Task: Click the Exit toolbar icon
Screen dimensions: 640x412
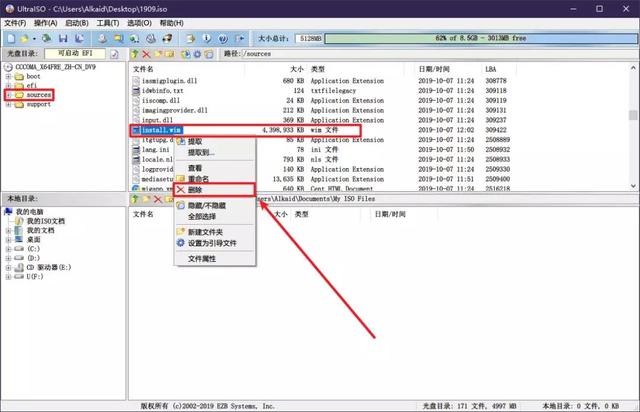Action: 240,38
